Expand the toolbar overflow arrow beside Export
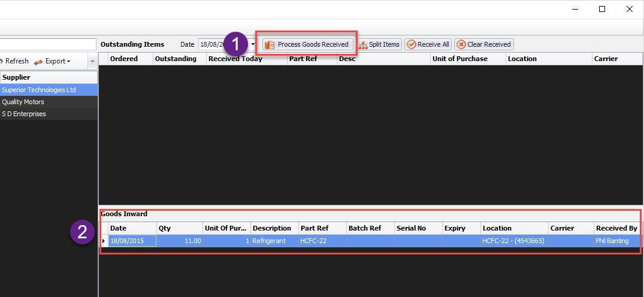The width and height of the screenshot is (644, 297). pos(92,61)
